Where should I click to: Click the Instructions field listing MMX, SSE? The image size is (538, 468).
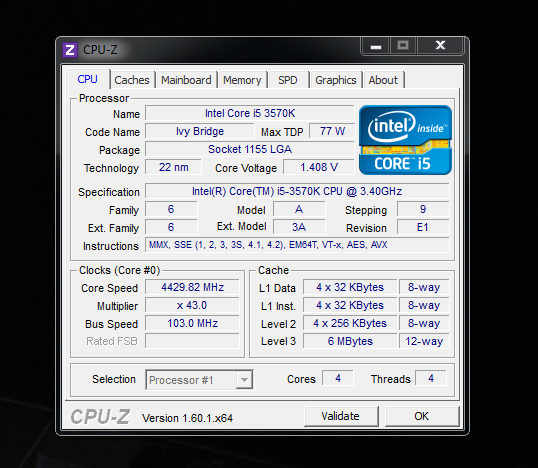point(297,245)
